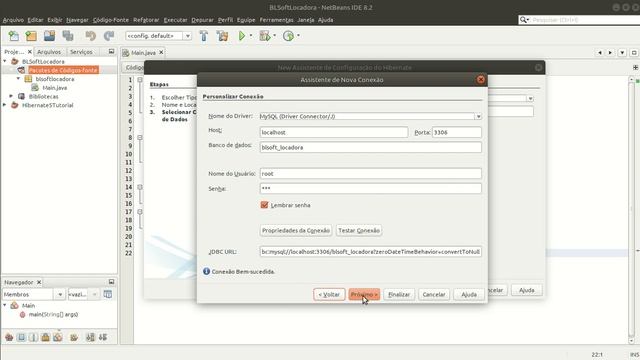Collapse the blsoftlocadora package node
The height and width of the screenshot is (360, 640).
pos(18,78)
